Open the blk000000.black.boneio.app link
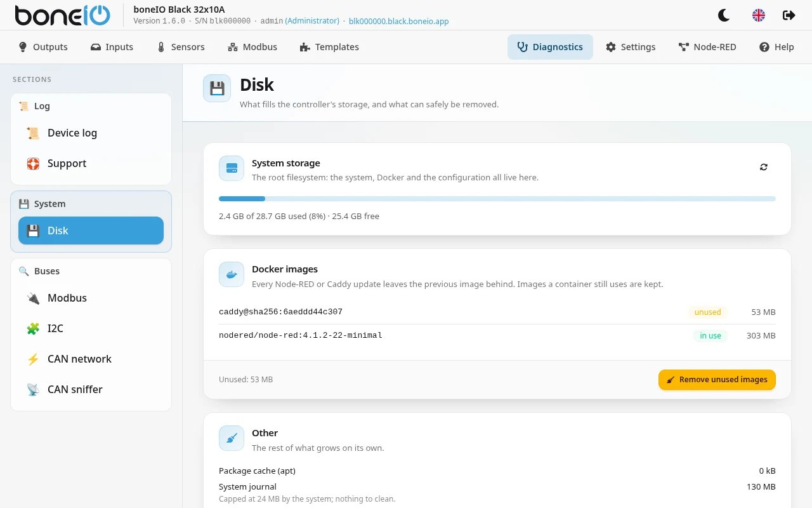Screen dimensions: 812x508 tap(399, 21)
